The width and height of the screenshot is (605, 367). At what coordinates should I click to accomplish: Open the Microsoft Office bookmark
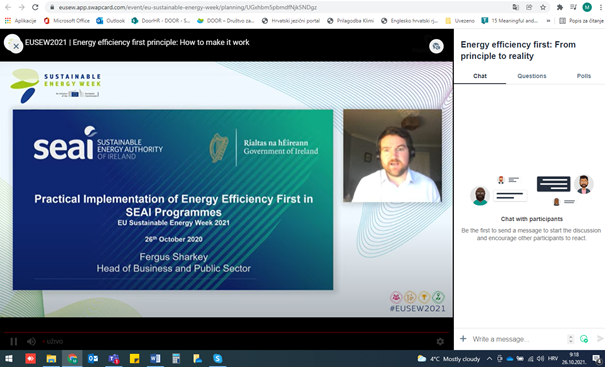pos(66,21)
